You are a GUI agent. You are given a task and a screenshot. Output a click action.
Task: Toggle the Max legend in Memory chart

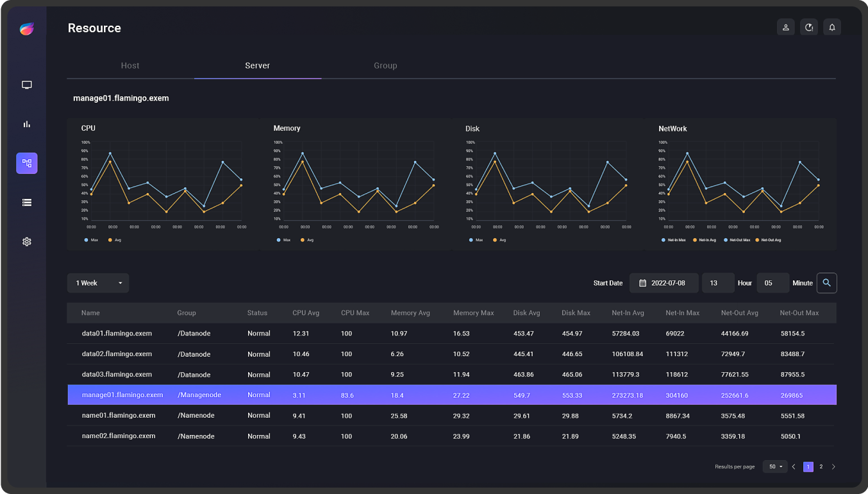pos(283,240)
